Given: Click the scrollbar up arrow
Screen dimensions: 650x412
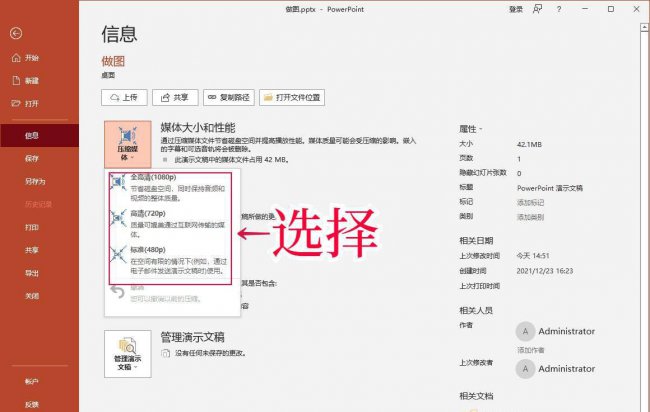Looking at the screenshot, I should pos(645,28).
